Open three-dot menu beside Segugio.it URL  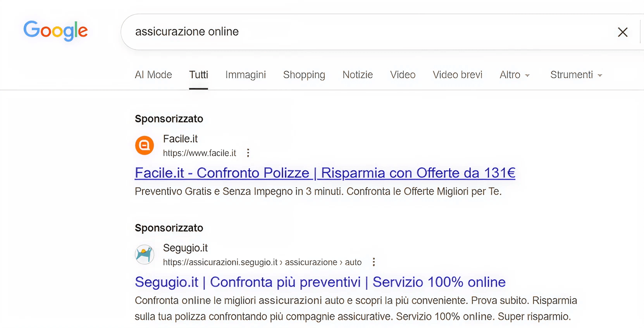374,262
